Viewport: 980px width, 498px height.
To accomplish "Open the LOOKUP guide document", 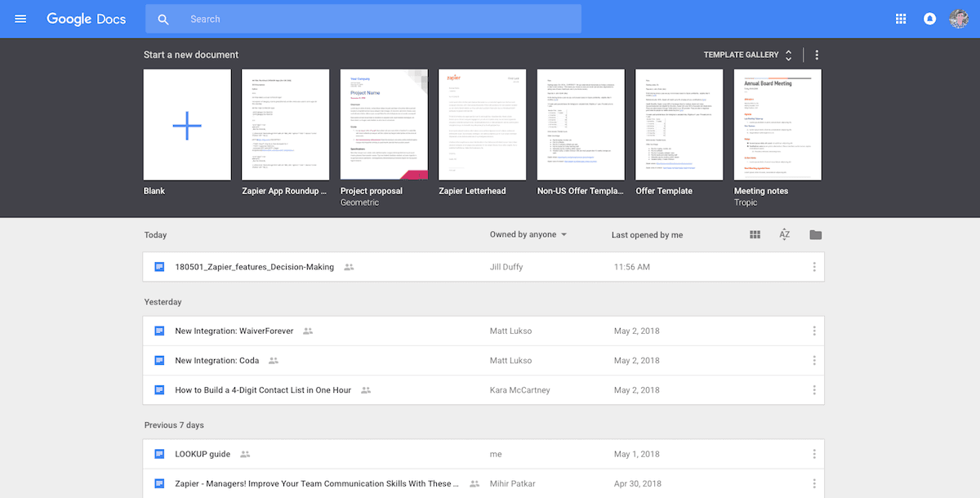I will click(x=203, y=454).
